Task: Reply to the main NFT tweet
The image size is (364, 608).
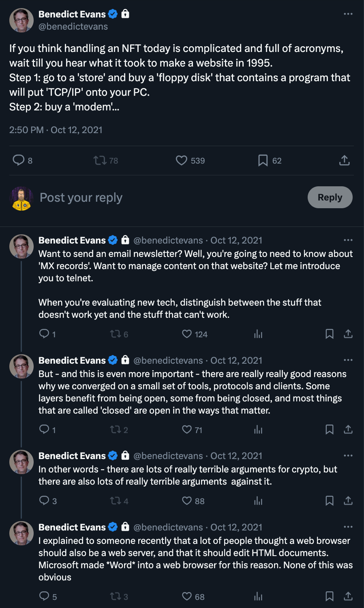Action: (19, 160)
